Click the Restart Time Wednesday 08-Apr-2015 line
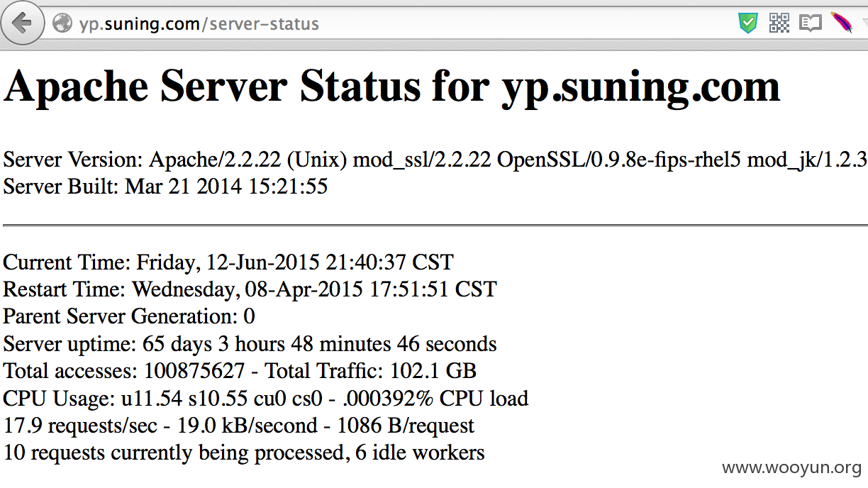Image resolution: width=868 pixels, height=488 pixels. tap(250, 289)
